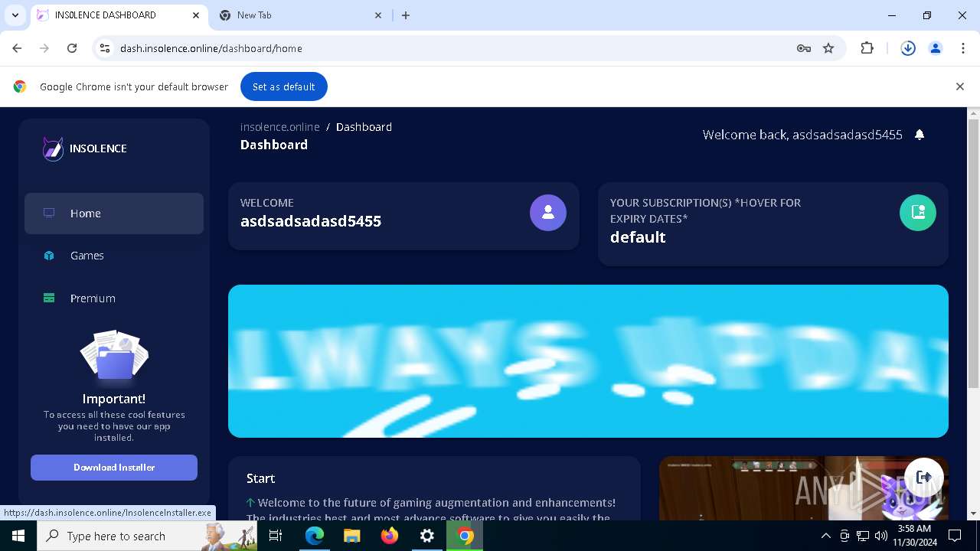
Task: Click the Chrome taskbar icon
Action: click(x=465, y=536)
